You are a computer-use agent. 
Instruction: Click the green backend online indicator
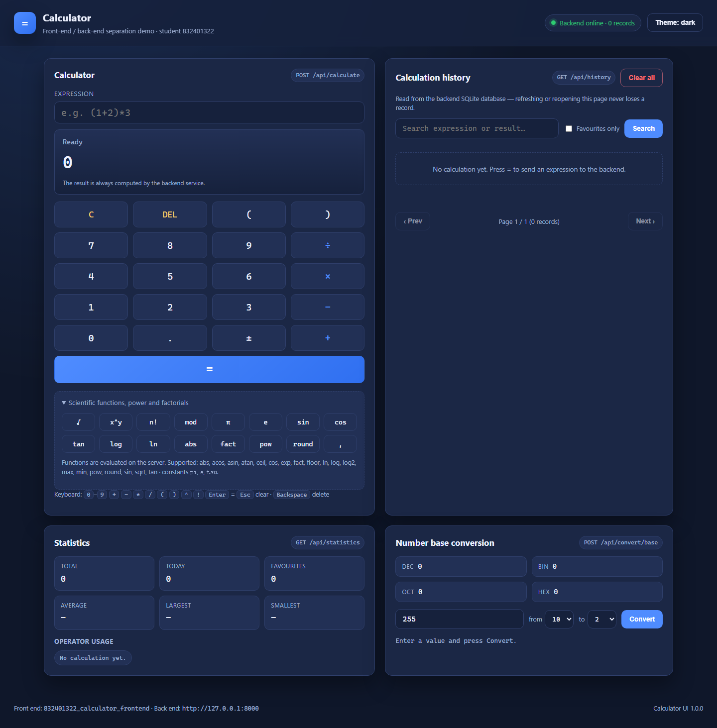click(x=593, y=23)
